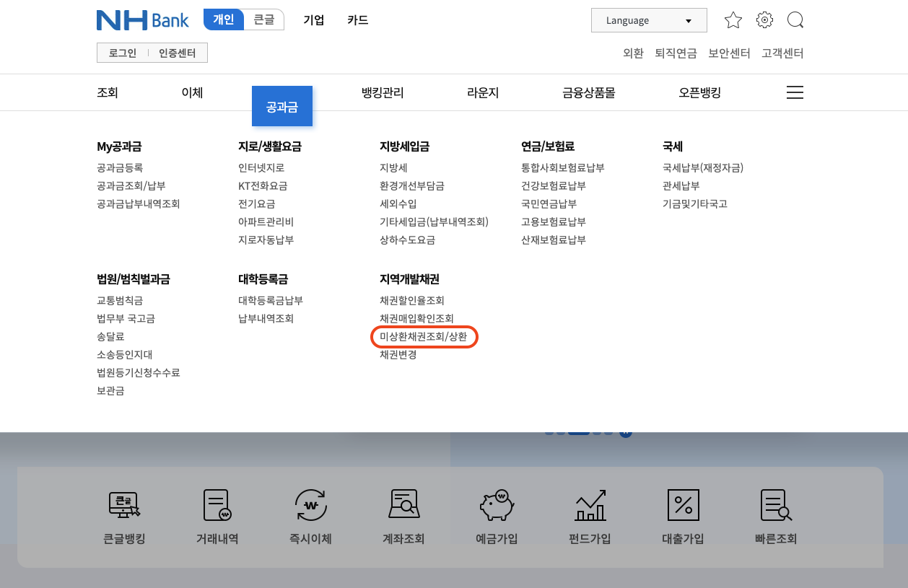Open the 큰글뱅킹 large-text banking icon
908x588 pixels.
coord(123,515)
